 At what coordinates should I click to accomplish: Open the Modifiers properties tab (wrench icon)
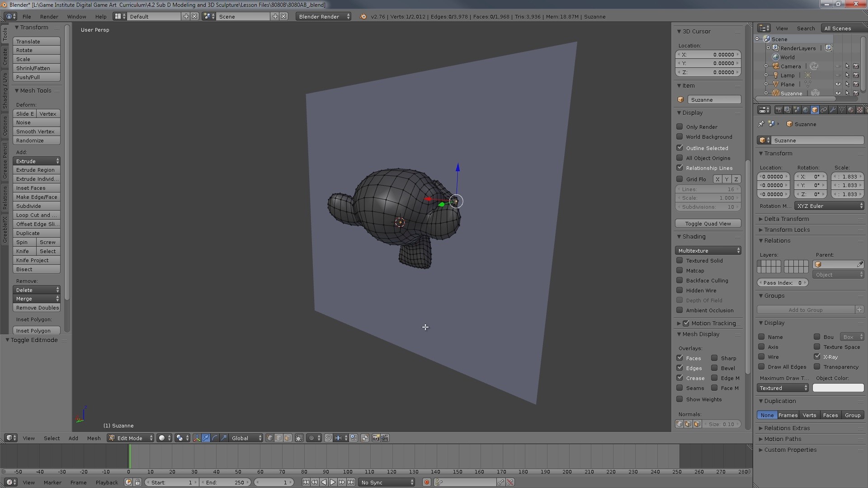click(833, 110)
